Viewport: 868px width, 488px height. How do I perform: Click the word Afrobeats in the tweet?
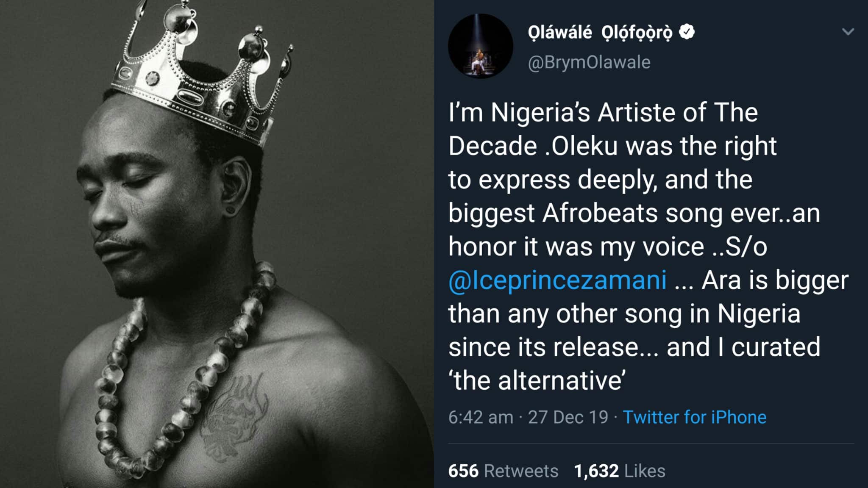(x=600, y=213)
